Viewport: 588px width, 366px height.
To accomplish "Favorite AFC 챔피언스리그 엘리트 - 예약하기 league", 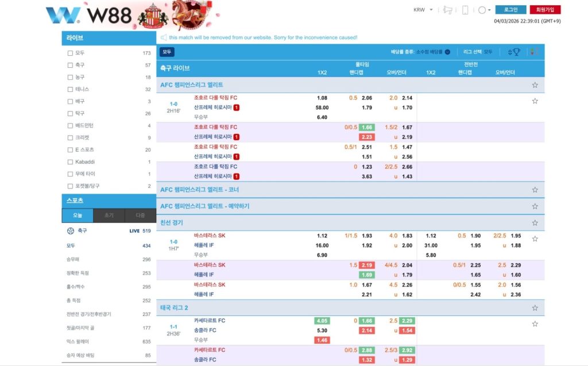I will 535,206.
